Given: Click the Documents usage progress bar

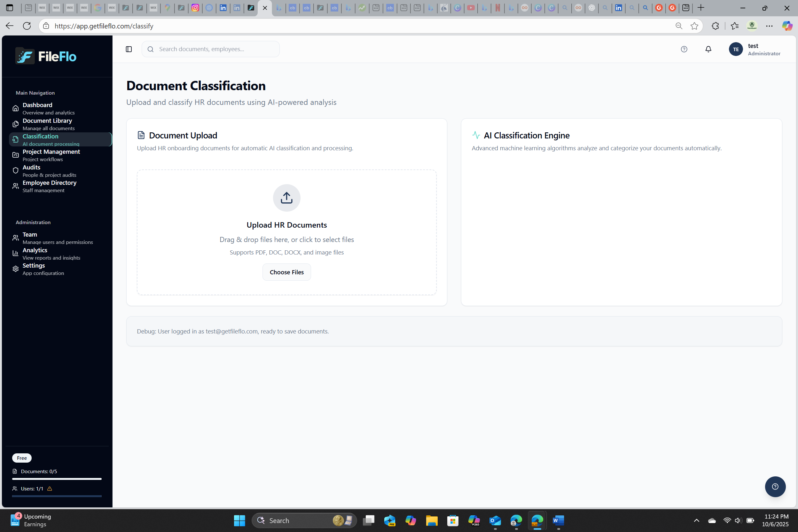Looking at the screenshot, I should [57, 479].
